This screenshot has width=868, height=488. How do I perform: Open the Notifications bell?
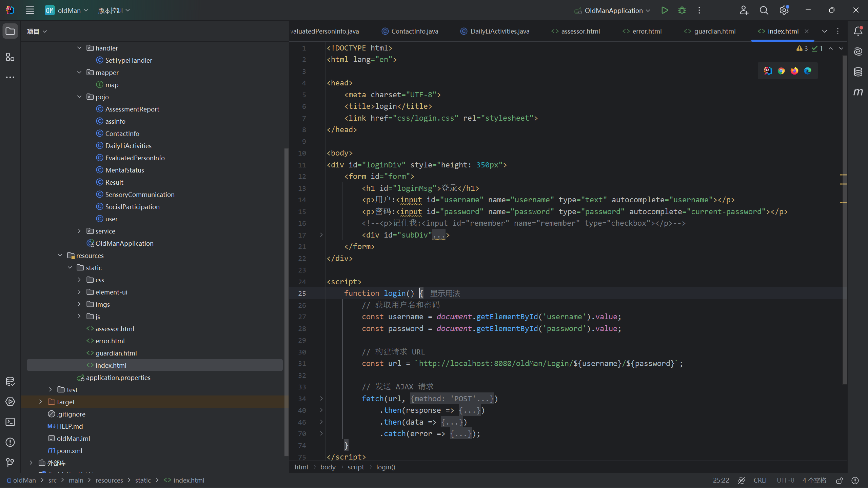[x=858, y=31]
